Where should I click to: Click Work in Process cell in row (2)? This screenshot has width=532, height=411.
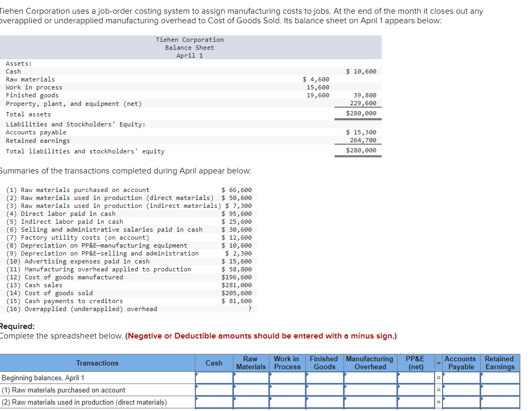pos(287,402)
